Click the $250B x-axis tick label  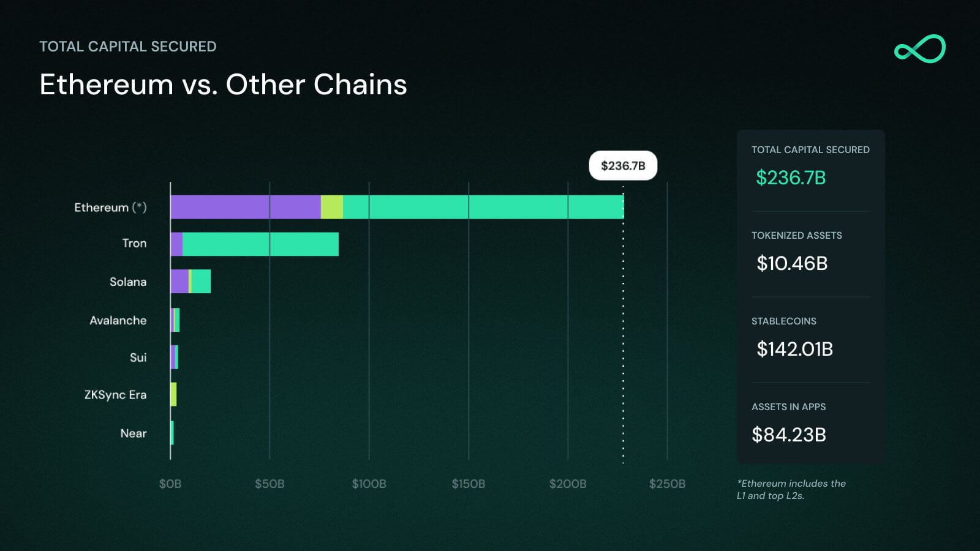(x=667, y=484)
